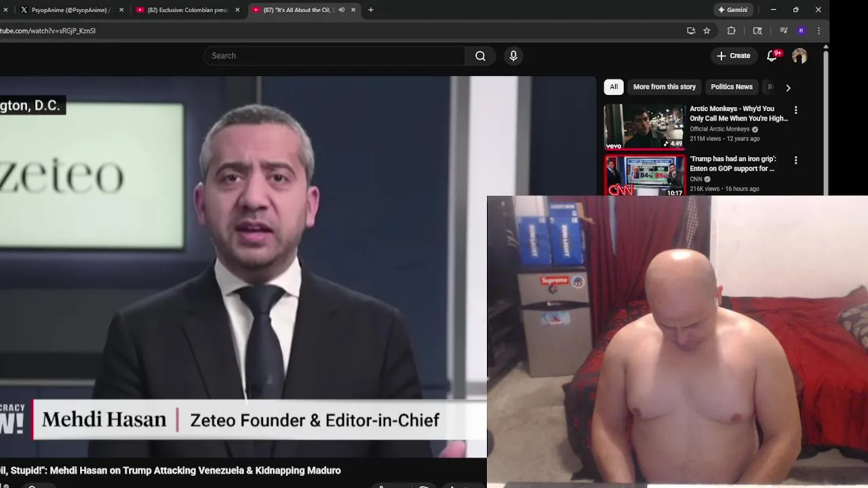This screenshot has width=868, height=488.
Task: Click the address bar URL text
Action: (47, 30)
